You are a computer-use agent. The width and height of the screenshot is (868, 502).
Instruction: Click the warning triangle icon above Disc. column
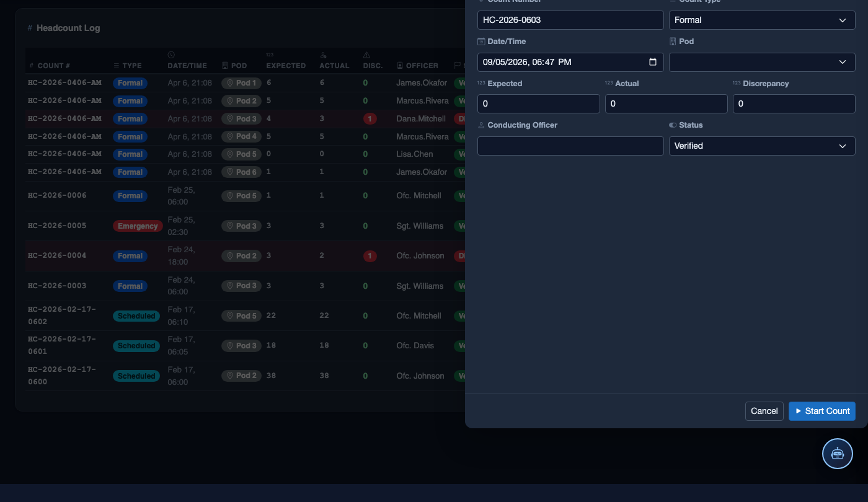coord(366,55)
